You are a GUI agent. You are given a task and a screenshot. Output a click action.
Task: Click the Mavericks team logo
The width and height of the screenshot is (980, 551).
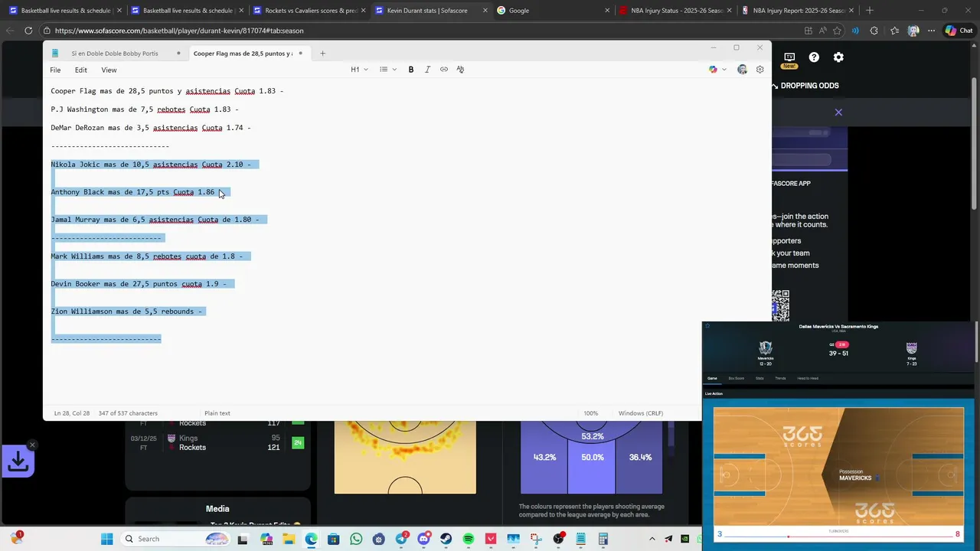click(766, 348)
